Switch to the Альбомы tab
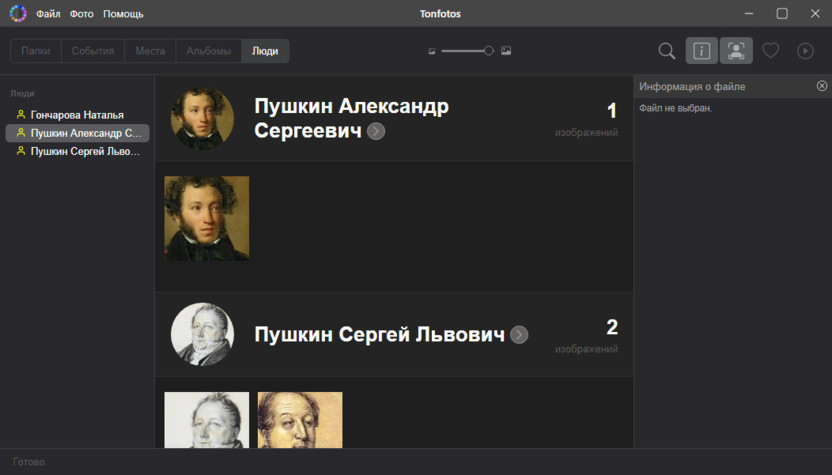832x475 pixels. point(209,51)
